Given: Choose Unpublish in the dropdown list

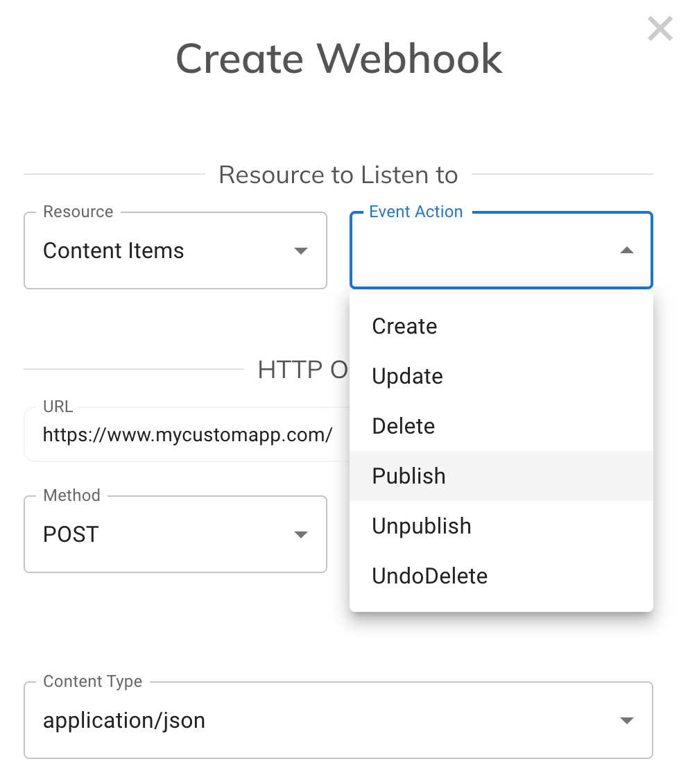Looking at the screenshot, I should click(x=422, y=526).
